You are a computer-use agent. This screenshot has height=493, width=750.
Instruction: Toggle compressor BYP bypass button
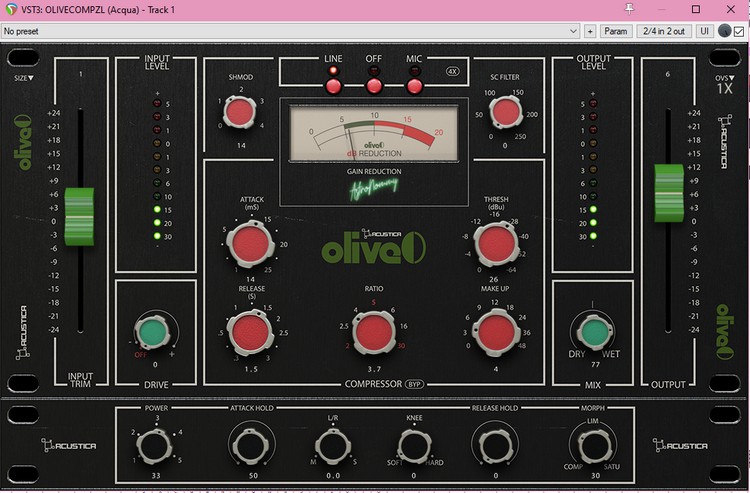point(415,384)
